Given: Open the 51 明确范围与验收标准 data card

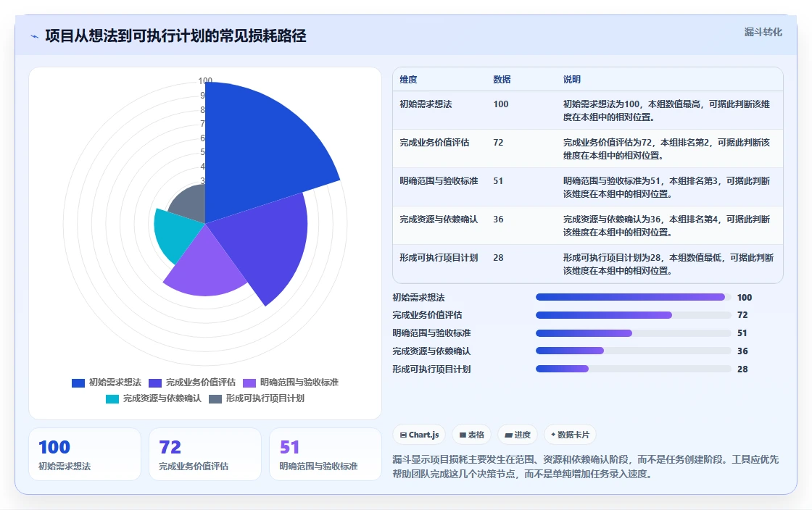Looking at the screenshot, I should (326, 454).
